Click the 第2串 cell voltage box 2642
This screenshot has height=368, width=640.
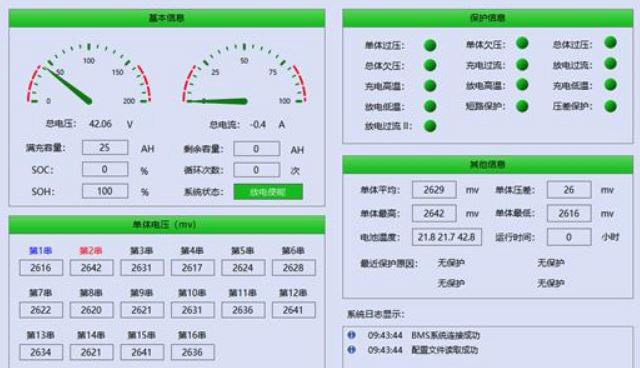coord(91,268)
